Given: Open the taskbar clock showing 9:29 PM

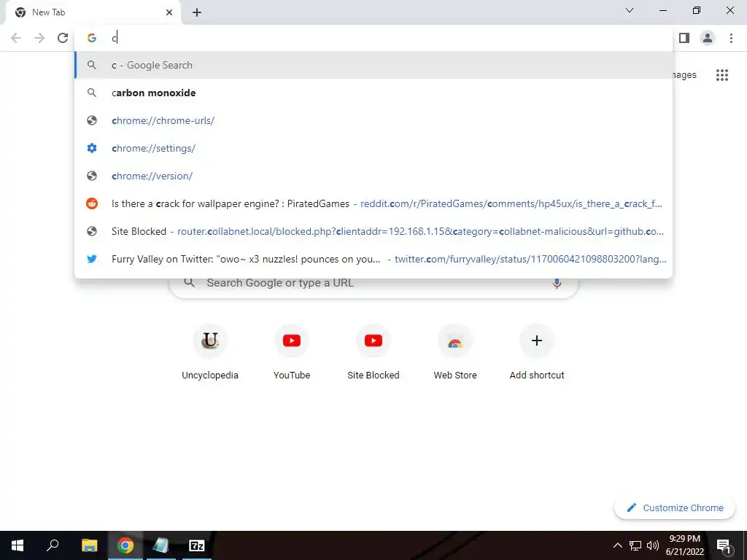Looking at the screenshot, I should pos(684,545).
